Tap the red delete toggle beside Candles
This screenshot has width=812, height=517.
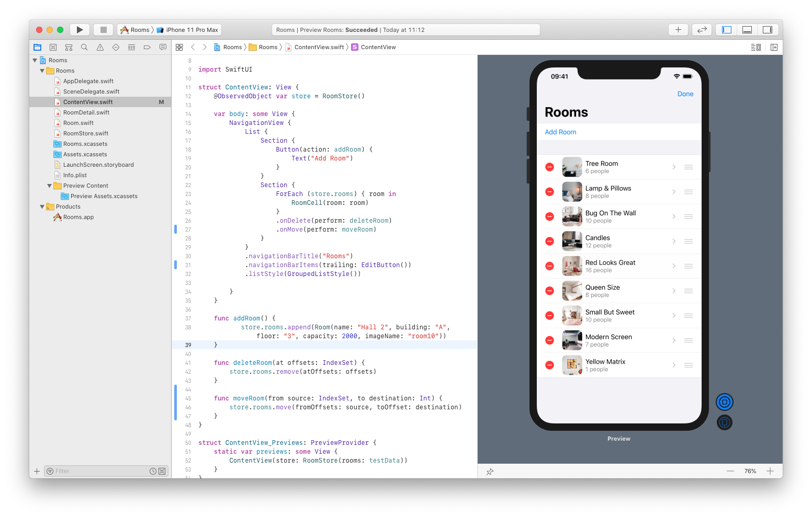[x=549, y=241]
